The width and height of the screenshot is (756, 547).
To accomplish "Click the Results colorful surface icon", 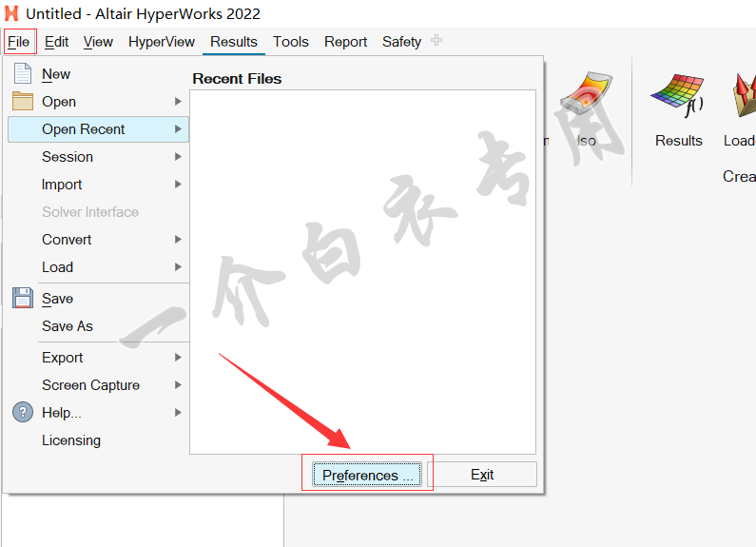I will click(x=678, y=95).
